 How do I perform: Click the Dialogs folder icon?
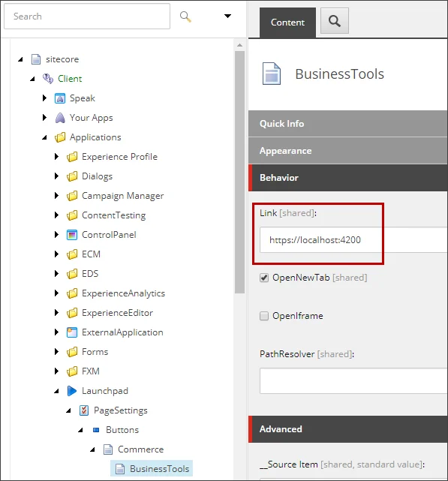tap(72, 176)
